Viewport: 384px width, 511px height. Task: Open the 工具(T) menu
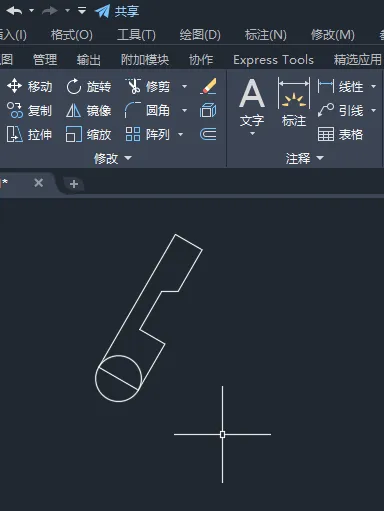point(136,35)
